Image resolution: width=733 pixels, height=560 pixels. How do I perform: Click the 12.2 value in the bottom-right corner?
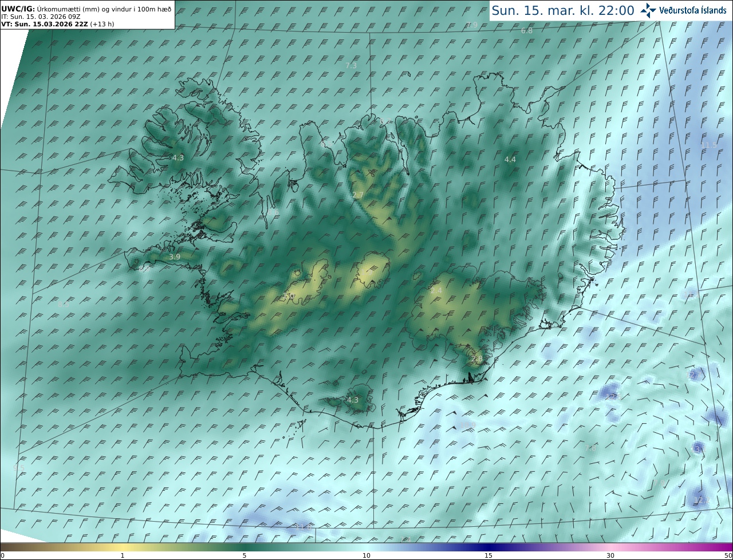(x=702, y=500)
